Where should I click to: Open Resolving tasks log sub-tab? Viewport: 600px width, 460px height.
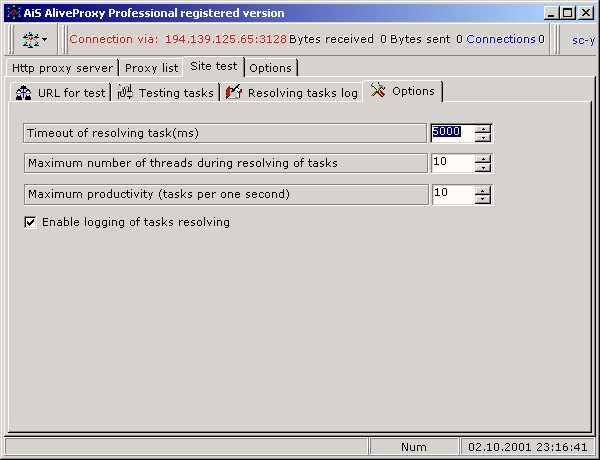pos(292,93)
